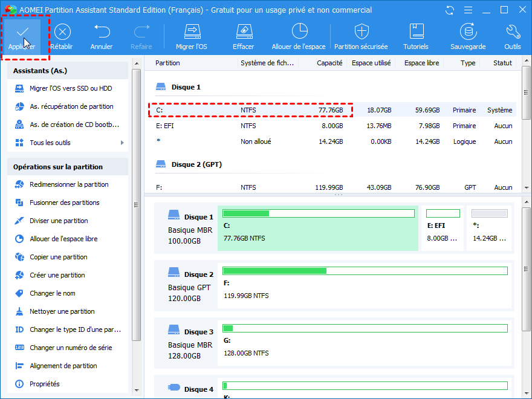Click the refresh icon in title bar

[450, 10]
